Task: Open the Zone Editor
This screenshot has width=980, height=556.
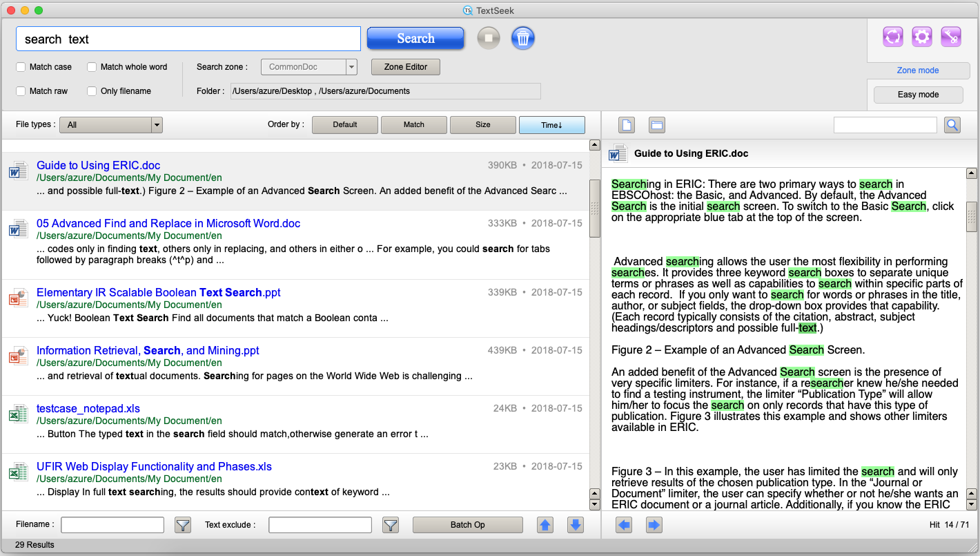Action: pyautogui.click(x=405, y=67)
